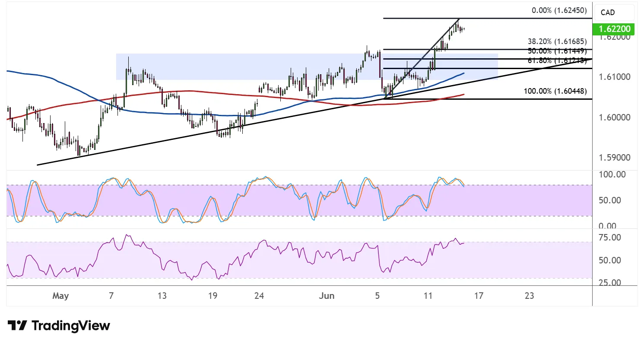Click the 1.59000 price scale label
This screenshot has width=644, height=345.
615,158
